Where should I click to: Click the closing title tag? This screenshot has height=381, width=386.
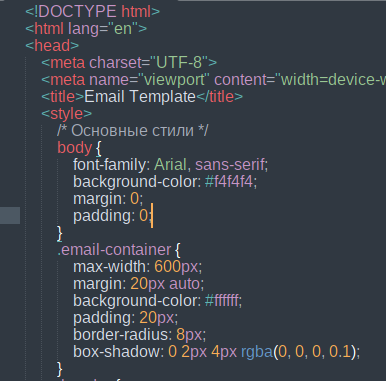pyautogui.click(x=219, y=97)
